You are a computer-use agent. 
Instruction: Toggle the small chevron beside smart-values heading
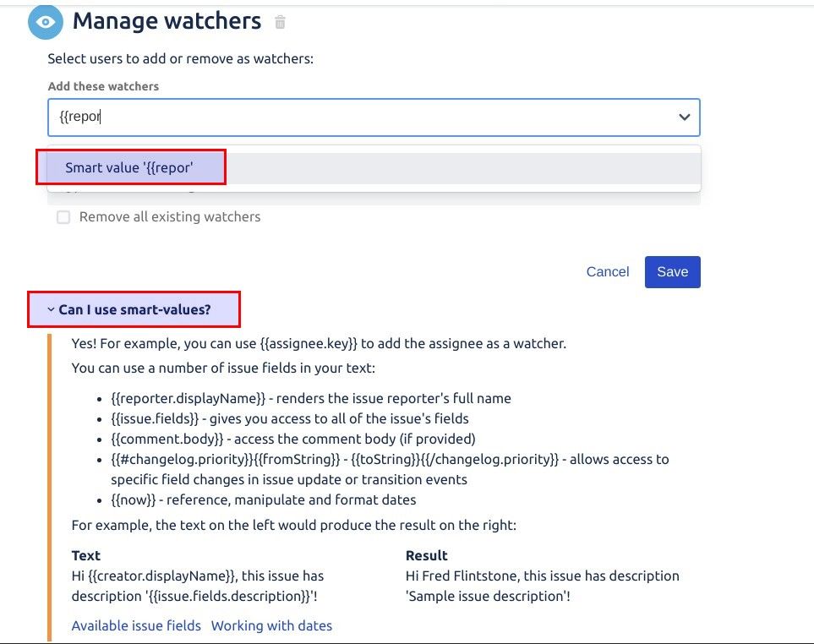pyautogui.click(x=51, y=310)
